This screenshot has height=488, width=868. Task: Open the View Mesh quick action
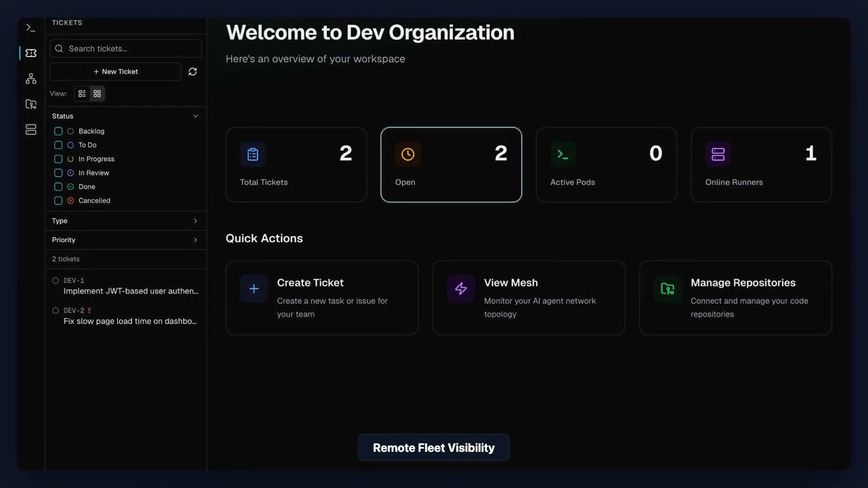(529, 298)
